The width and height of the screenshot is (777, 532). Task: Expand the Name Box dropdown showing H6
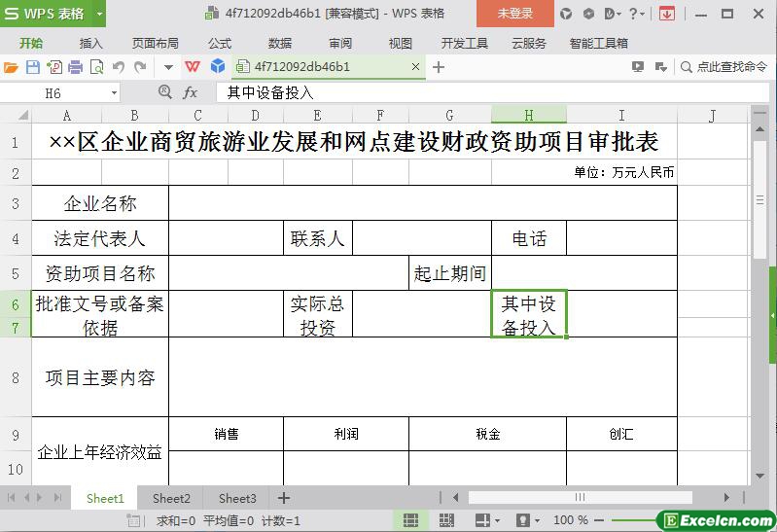pyautogui.click(x=114, y=92)
